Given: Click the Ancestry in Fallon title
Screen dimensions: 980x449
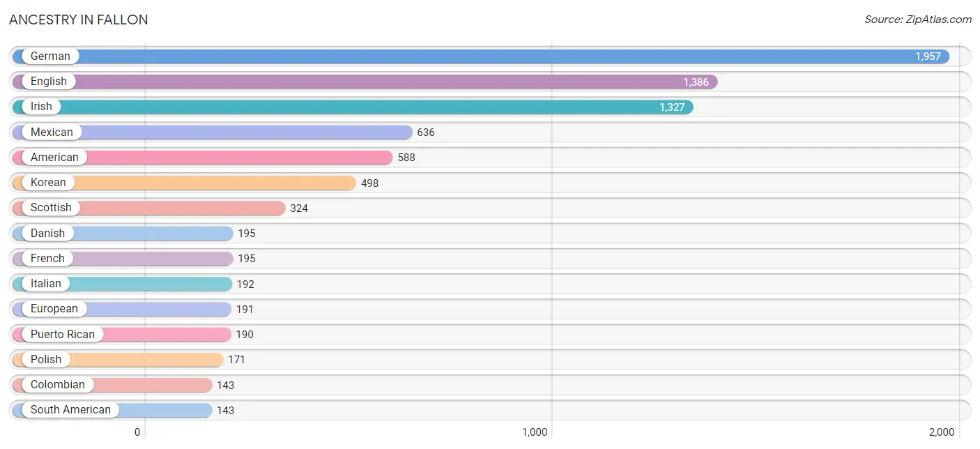Looking at the screenshot, I should (79, 20).
